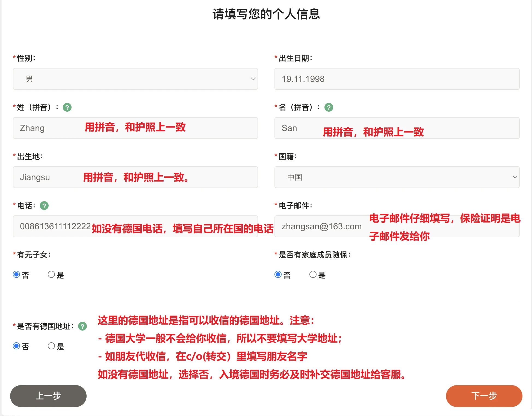The height and width of the screenshot is (416, 532).
Task: Select 否 for 是否有家庭成员随保
Action: pyautogui.click(x=278, y=274)
